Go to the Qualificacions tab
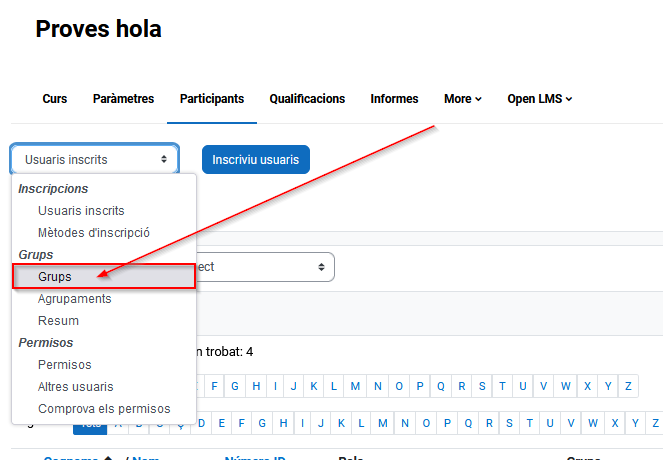663x460 pixels. click(307, 99)
